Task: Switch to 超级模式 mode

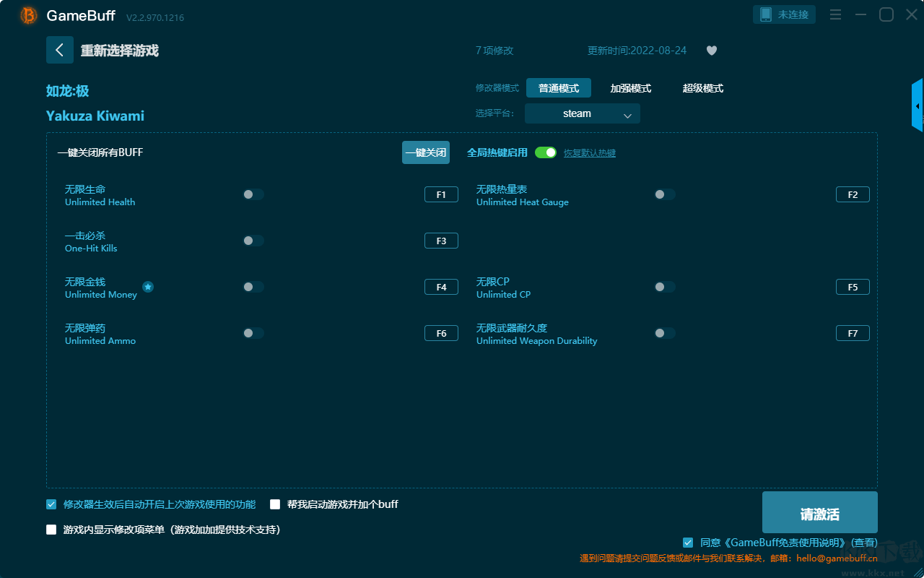Action: 703,88
